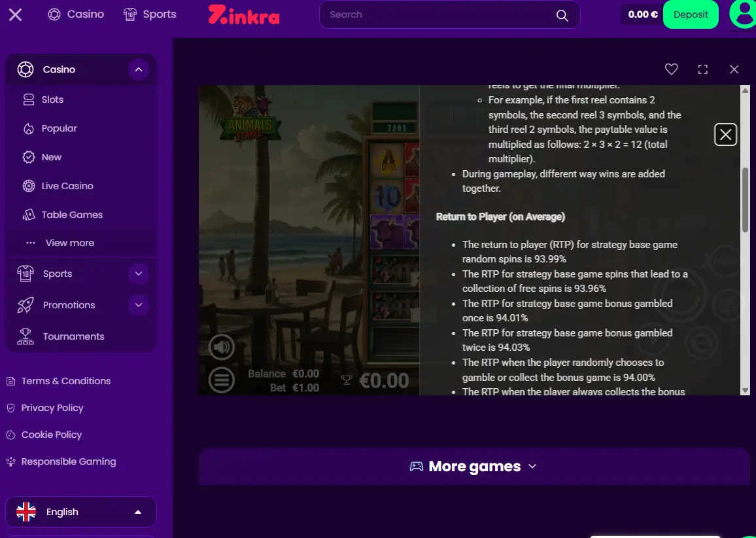Screen dimensions: 756x538
Task: Go to the Zinkra logo home
Action: 243,14
